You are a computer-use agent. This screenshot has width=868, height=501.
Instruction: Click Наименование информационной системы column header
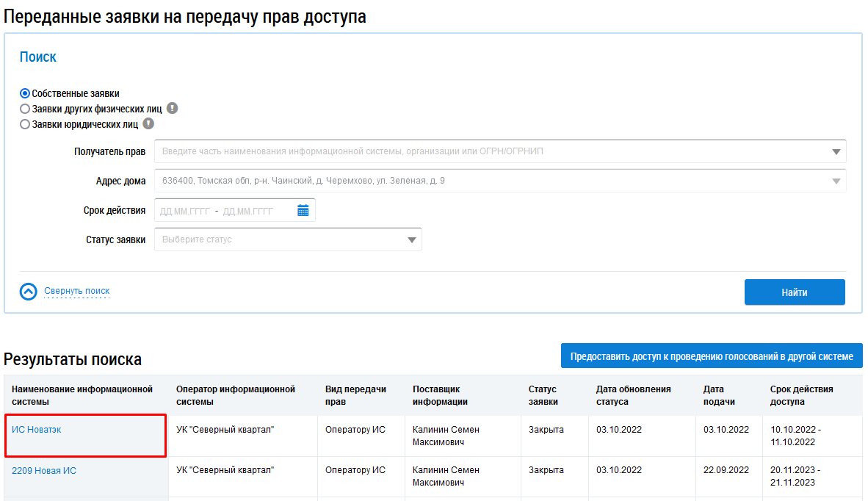click(x=82, y=395)
